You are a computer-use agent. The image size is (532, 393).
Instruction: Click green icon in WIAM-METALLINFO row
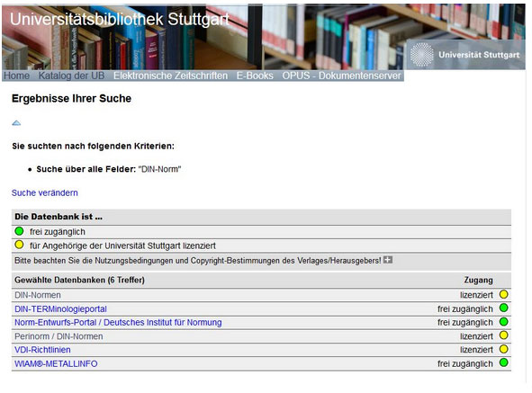tap(503, 362)
